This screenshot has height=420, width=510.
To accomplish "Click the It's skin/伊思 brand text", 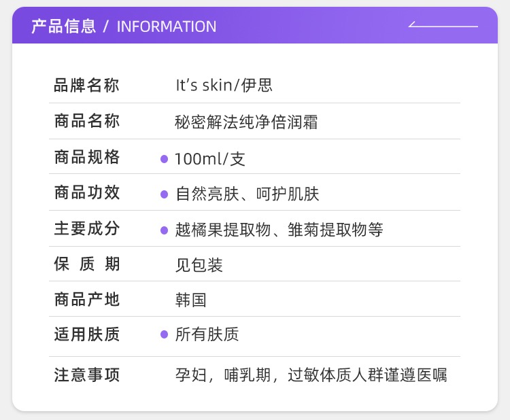I will pos(224,86).
